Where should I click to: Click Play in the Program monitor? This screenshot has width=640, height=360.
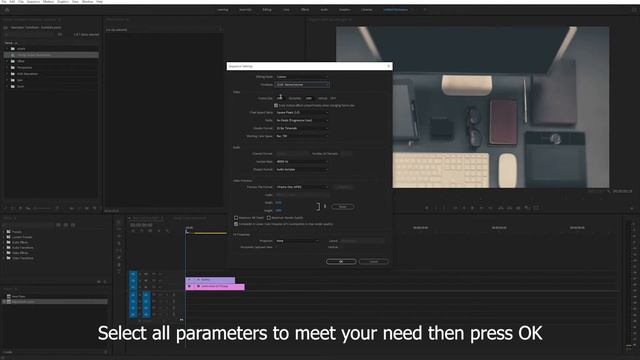point(473,208)
